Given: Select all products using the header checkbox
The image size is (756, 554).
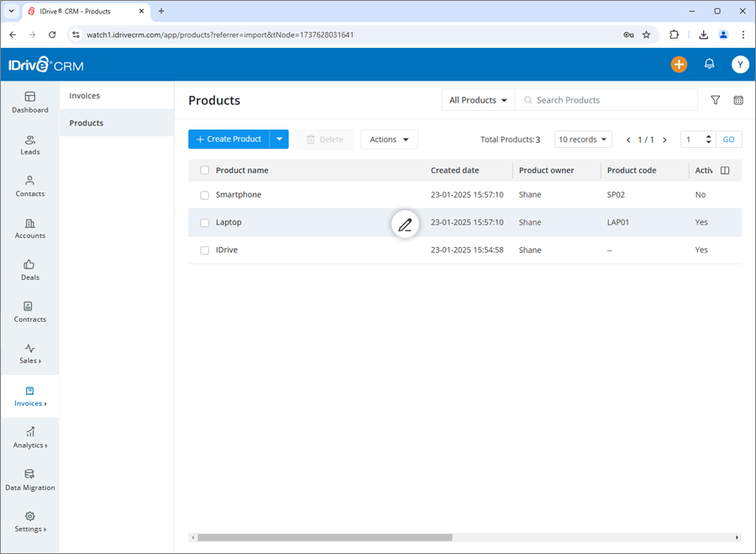Looking at the screenshot, I should tap(204, 170).
